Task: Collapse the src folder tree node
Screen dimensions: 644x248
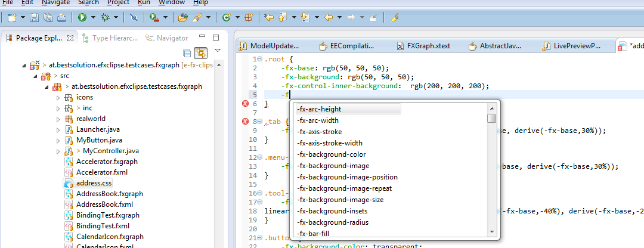Action: click(x=35, y=76)
